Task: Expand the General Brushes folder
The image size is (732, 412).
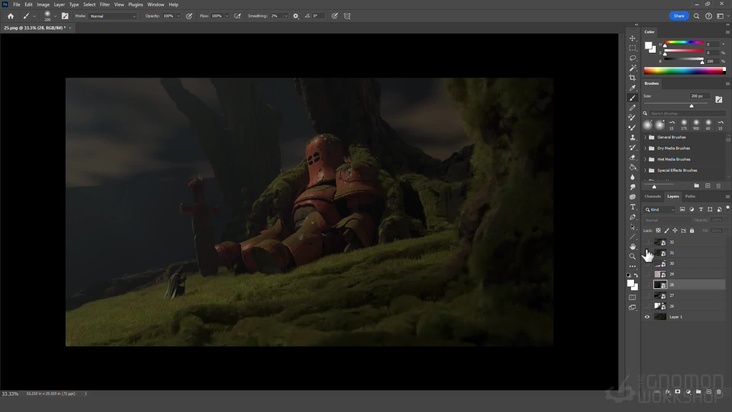Action: pos(646,137)
